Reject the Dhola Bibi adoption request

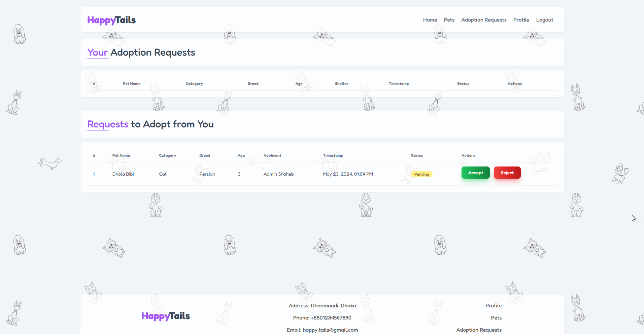click(507, 173)
